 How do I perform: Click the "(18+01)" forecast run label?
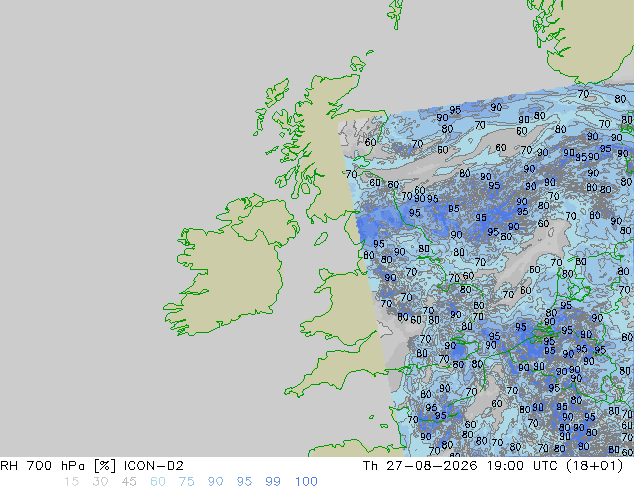tap(594, 466)
